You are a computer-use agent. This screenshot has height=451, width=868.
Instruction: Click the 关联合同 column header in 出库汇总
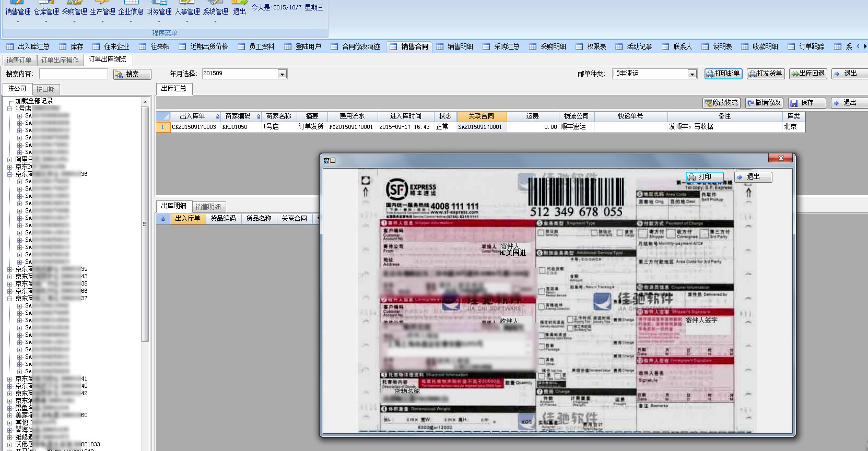pyautogui.click(x=481, y=116)
